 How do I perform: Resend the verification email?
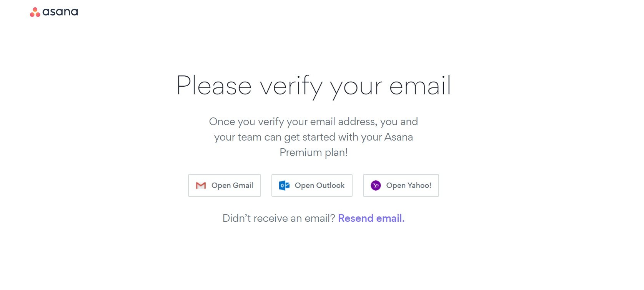click(371, 218)
